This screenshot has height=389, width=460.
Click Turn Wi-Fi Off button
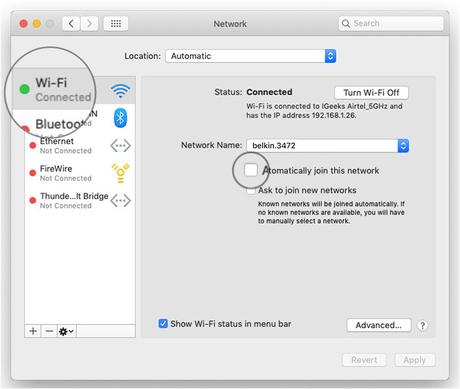point(371,93)
